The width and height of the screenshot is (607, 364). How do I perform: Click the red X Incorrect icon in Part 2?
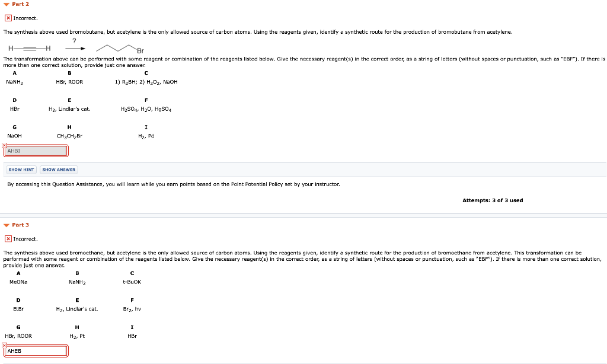(x=7, y=17)
